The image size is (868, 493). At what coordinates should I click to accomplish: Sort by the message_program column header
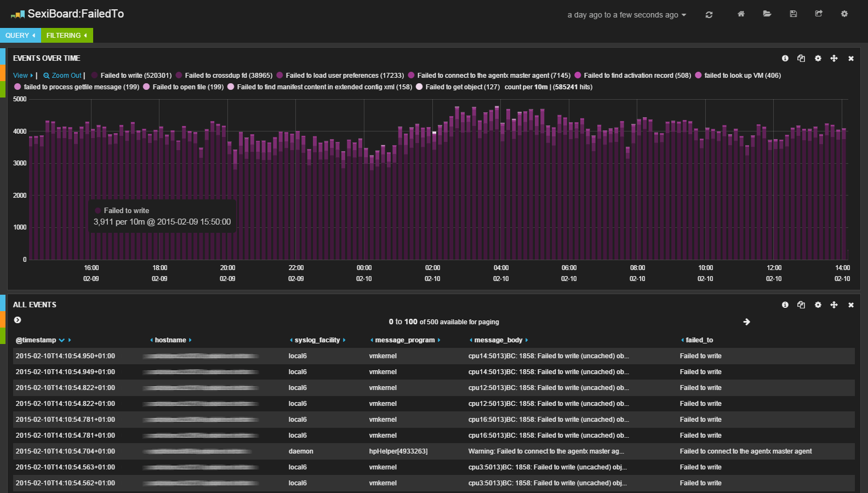pos(405,340)
